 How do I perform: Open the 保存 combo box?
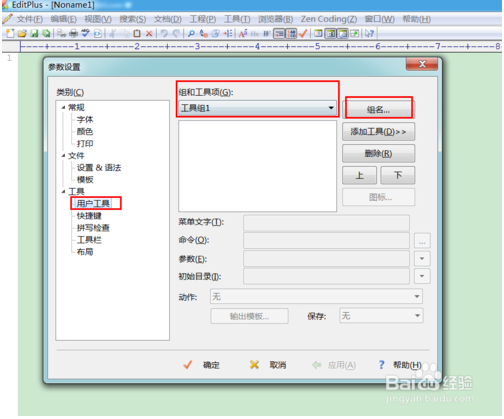coord(381,315)
